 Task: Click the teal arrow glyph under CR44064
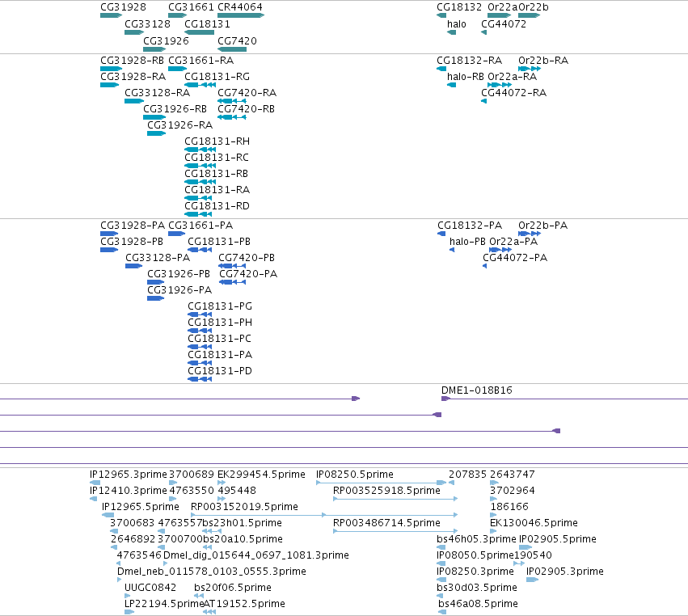[241, 16]
